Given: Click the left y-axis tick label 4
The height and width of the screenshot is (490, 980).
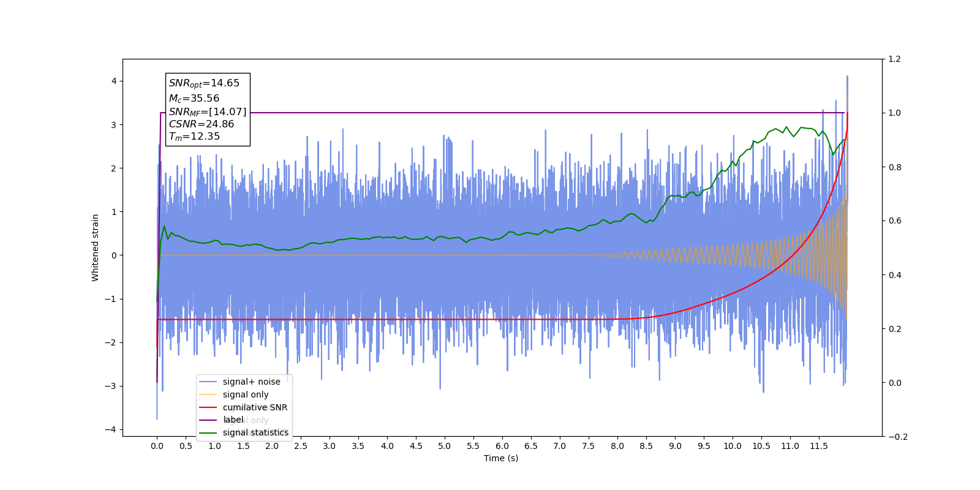Looking at the screenshot, I should point(114,81).
